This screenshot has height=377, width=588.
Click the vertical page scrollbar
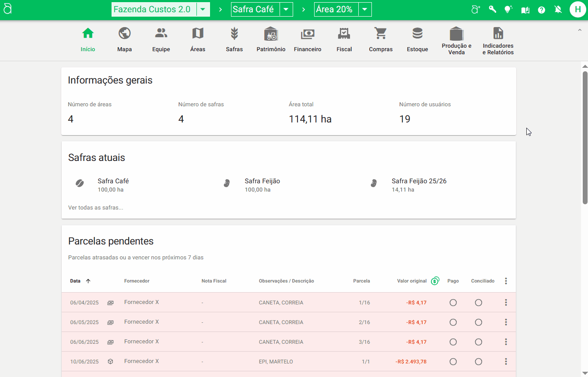584,137
